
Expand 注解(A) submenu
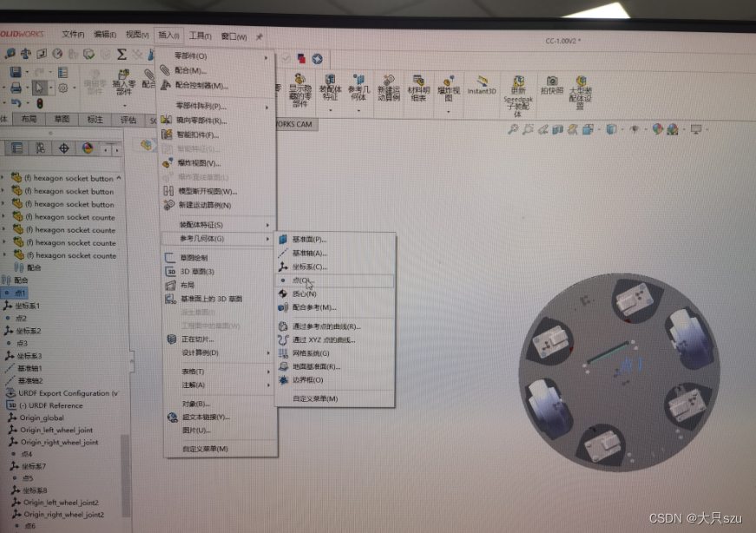(219, 385)
